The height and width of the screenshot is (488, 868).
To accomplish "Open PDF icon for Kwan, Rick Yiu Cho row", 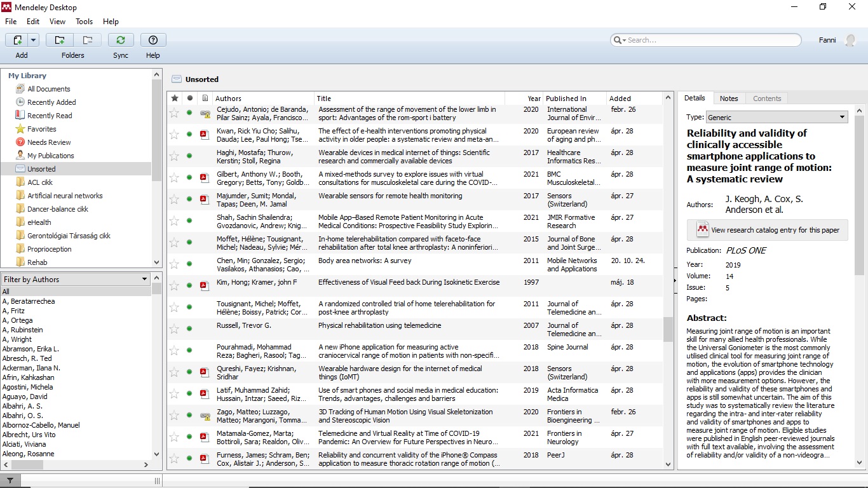I will [x=205, y=135].
